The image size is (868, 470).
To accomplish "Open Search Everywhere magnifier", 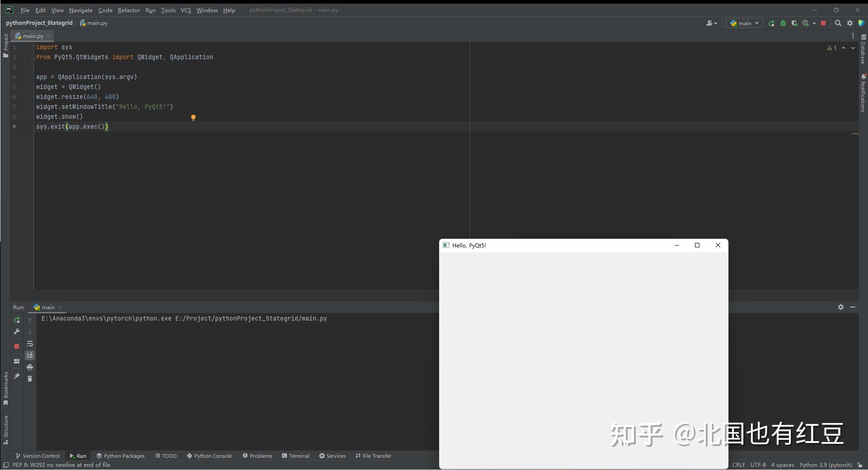I will 838,23.
